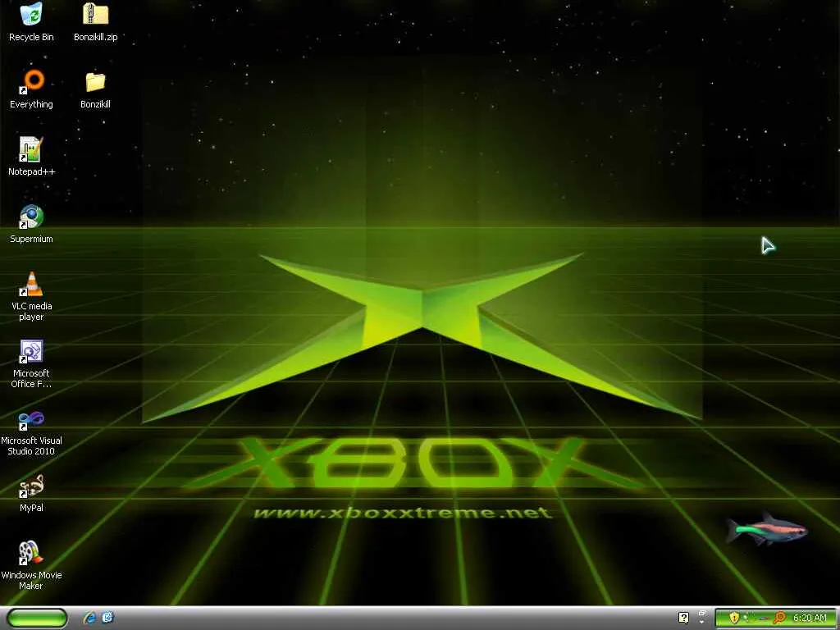Image resolution: width=840 pixels, height=630 pixels.
Task: Click the small fish icon in the tray
Action: coord(763,619)
